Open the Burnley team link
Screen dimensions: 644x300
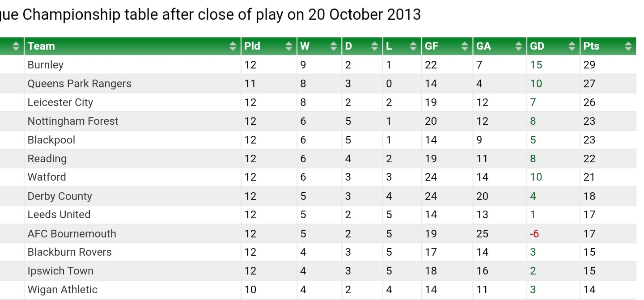(x=46, y=65)
